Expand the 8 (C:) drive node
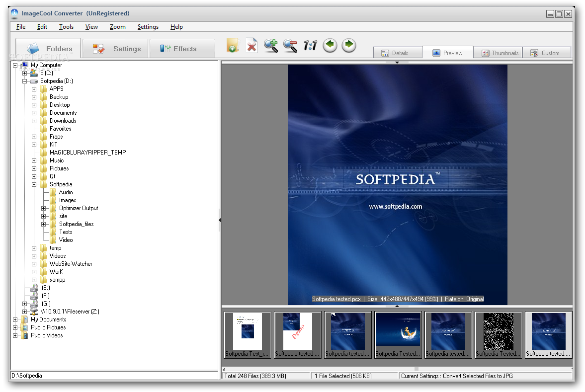The image size is (585, 392). point(25,73)
